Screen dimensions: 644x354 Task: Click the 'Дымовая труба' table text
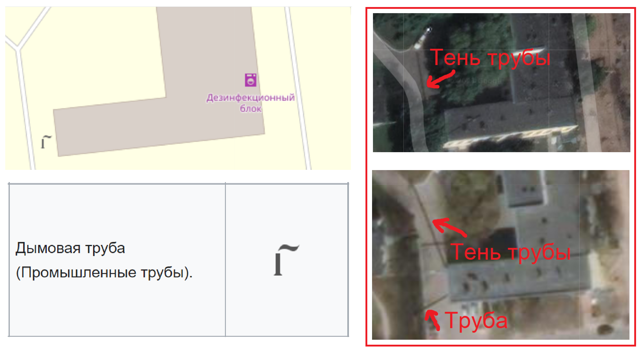[70, 249]
